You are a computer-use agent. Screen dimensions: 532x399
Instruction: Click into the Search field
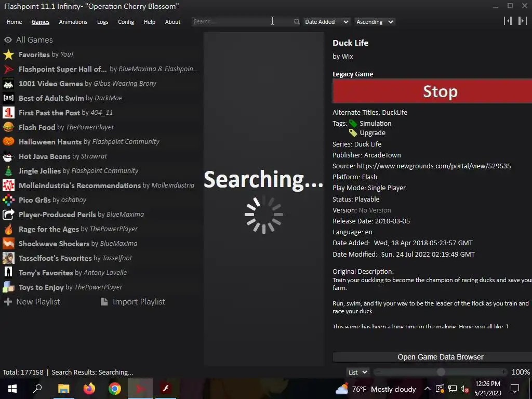pyautogui.click(x=243, y=21)
